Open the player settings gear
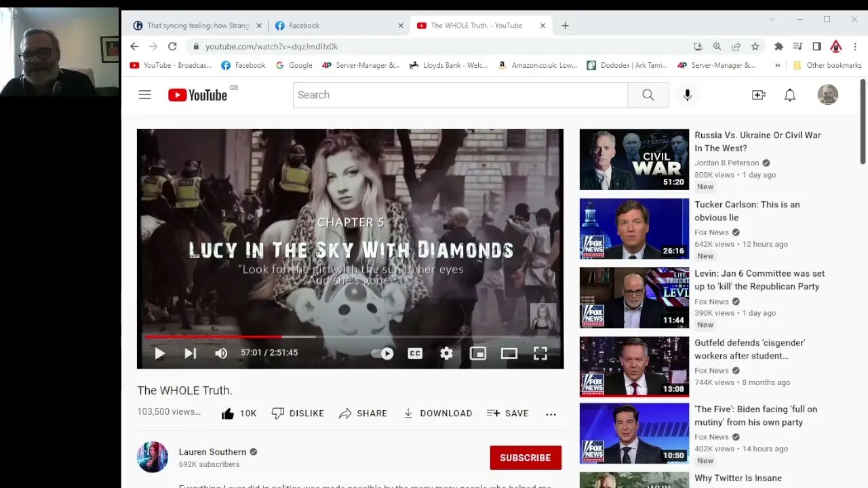The image size is (868, 488). click(x=446, y=353)
